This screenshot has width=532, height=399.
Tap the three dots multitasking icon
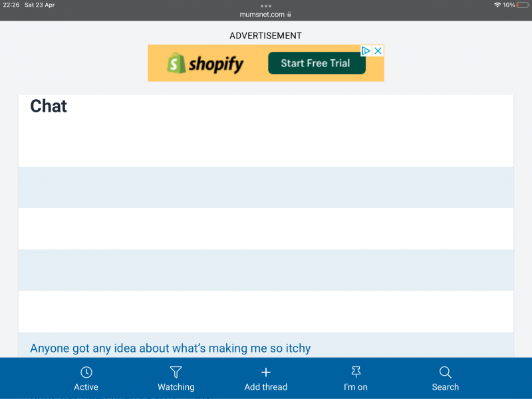click(266, 5)
